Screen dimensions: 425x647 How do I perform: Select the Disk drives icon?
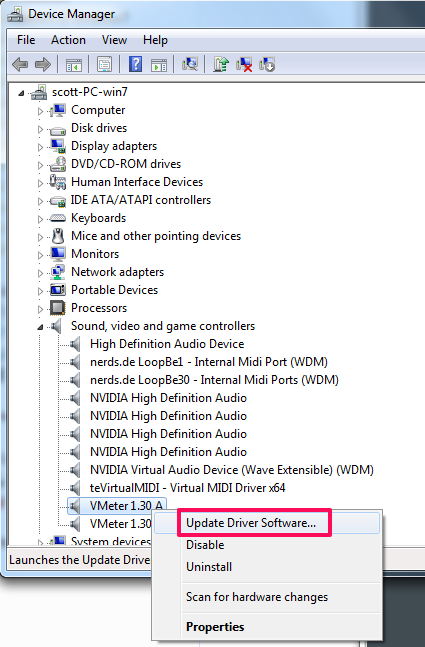click(x=57, y=130)
